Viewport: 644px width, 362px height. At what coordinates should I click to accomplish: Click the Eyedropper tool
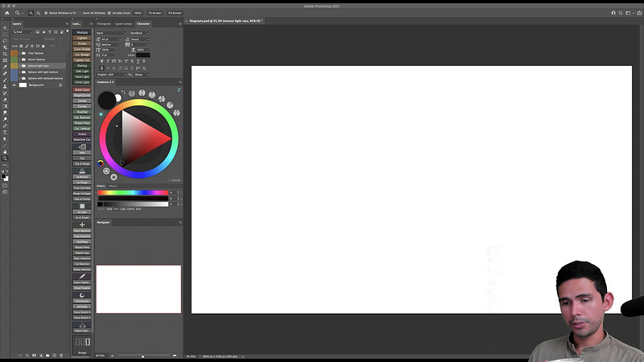point(5,67)
